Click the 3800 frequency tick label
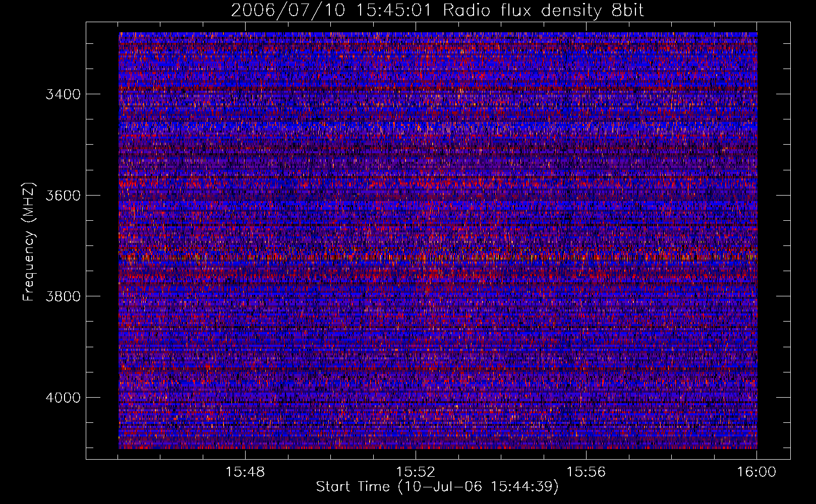The width and height of the screenshot is (816, 504). coord(63,296)
